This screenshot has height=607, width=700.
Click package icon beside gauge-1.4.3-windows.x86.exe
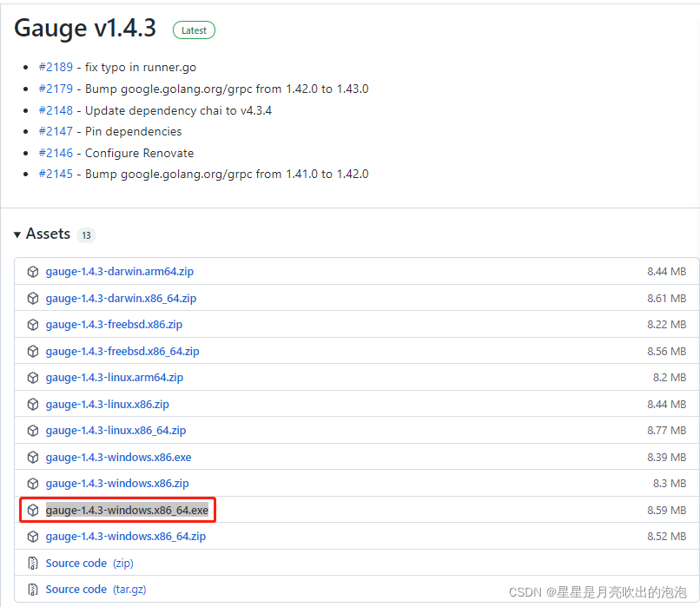point(33,457)
